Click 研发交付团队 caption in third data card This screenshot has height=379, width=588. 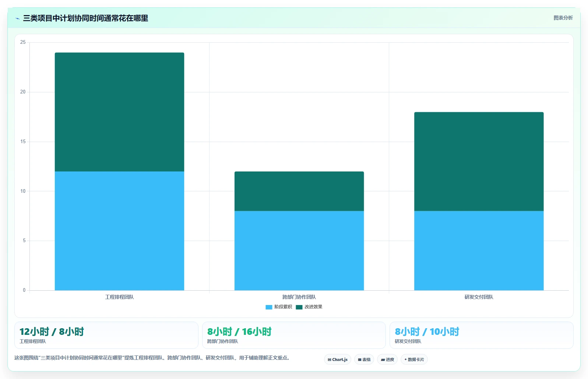408,341
